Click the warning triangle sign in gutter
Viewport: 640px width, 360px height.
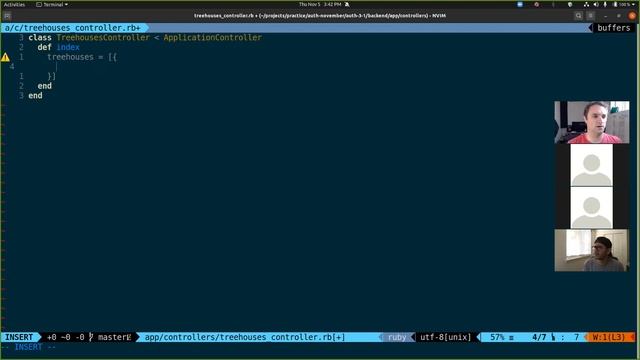(x=5, y=57)
